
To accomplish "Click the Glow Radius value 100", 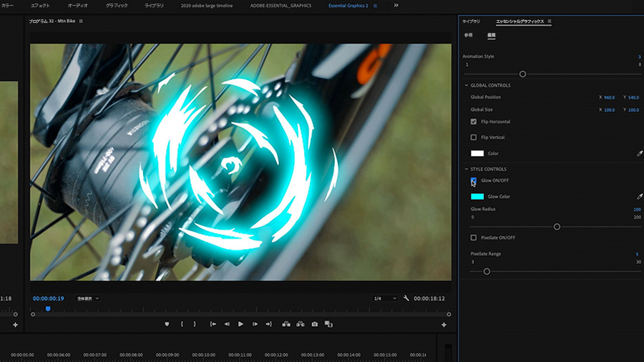I will [637, 210].
